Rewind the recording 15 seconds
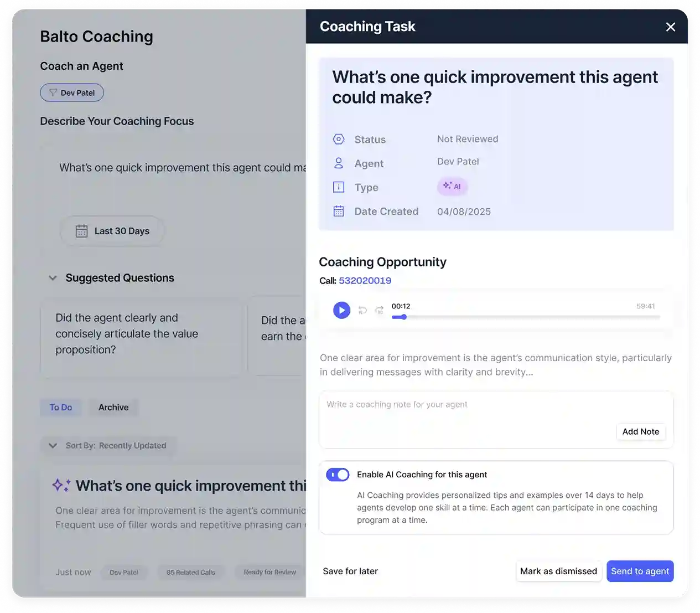Screen dimensions: 700x613 coord(362,310)
